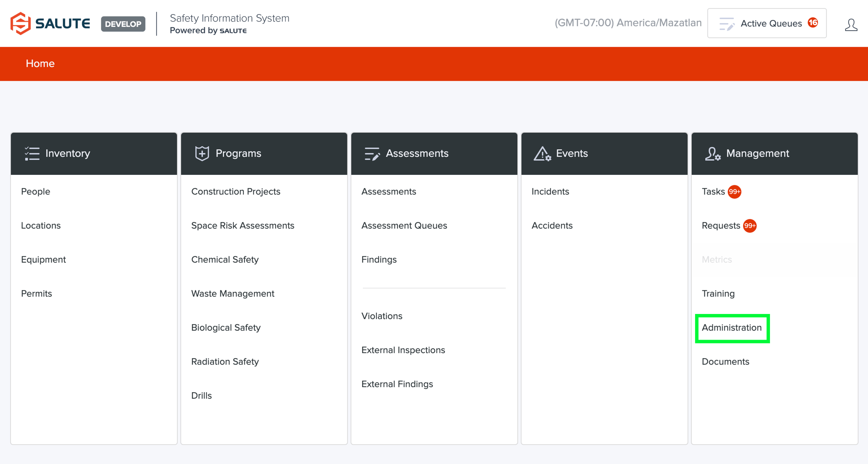Go to the Home tab
Screen dimensions: 868x464
pos(40,63)
